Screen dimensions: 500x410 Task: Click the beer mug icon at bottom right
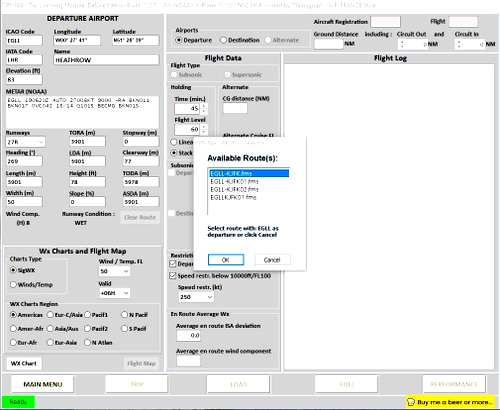pos(411,402)
